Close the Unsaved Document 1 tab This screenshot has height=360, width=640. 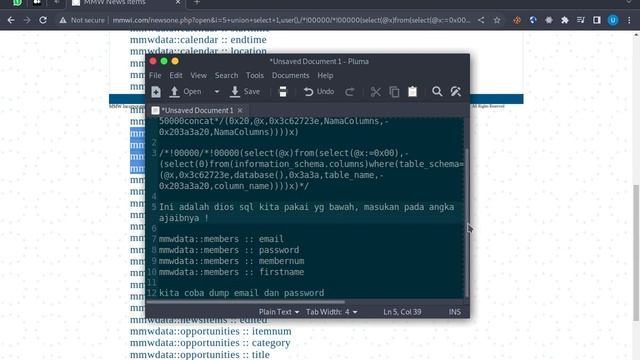(240, 111)
